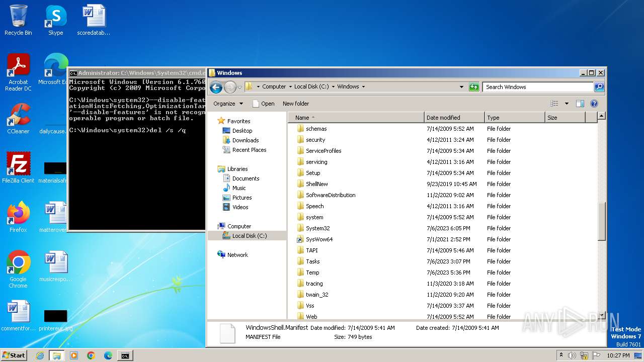Show hidden tray icons arrow

pos(561,355)
